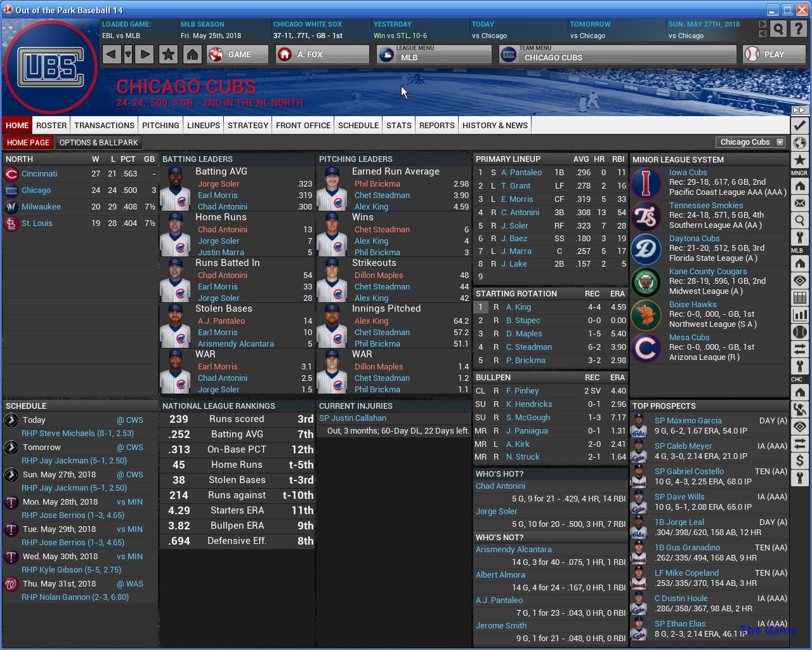812x650 pixels.
Task: Open Cincinnati in North standings
Action: (39, 173)
